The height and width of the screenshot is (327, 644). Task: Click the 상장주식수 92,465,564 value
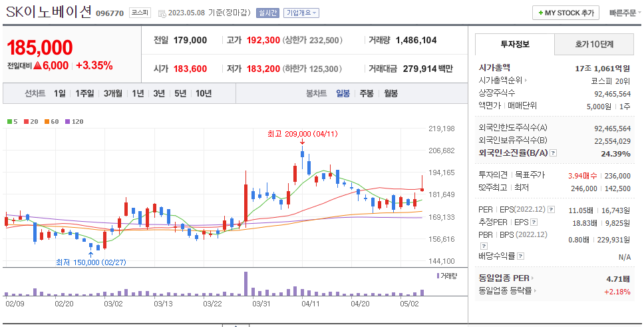pos(612,94)
